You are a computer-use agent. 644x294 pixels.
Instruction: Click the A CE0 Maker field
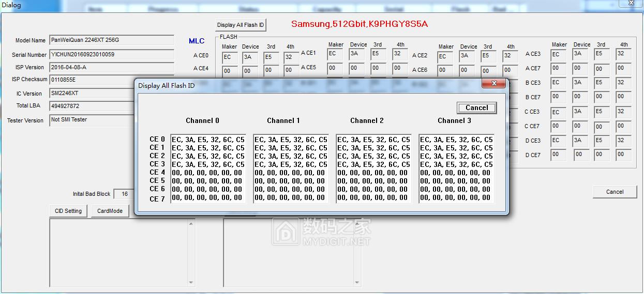click(230, 57)
